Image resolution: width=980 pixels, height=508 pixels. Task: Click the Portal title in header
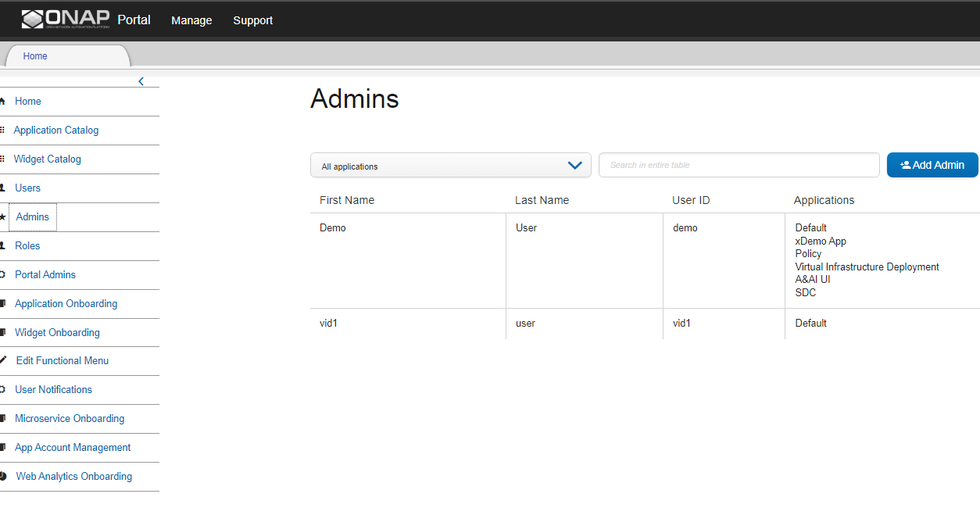134,20
